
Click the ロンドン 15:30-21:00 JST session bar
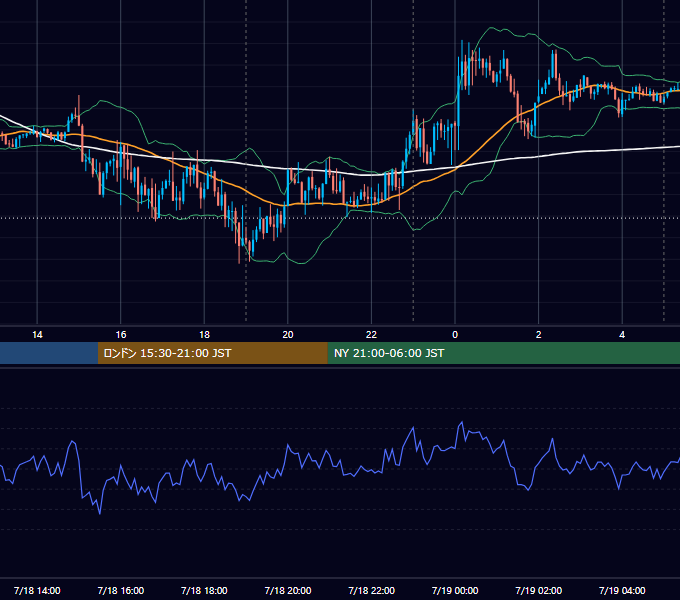(x=212, y=353)
